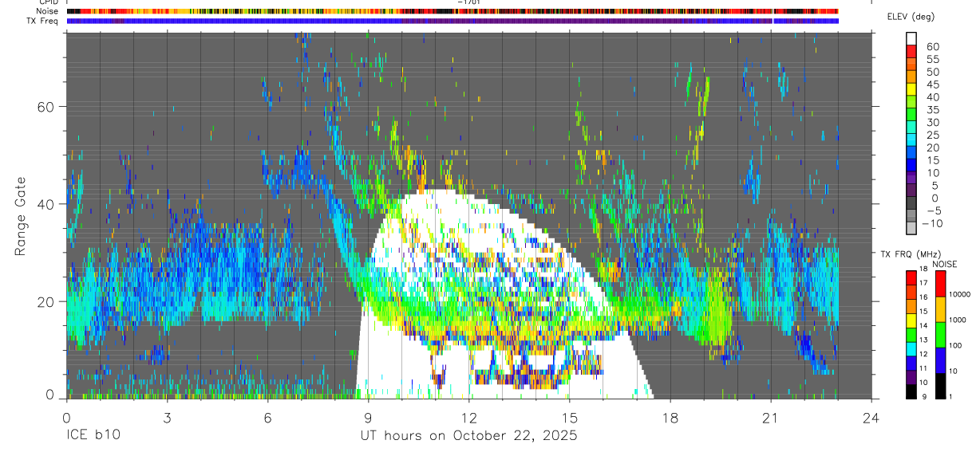The image size is (980, 452).
Task: Click the '15' hour tick on time axis
Action: tap(570, 416)
